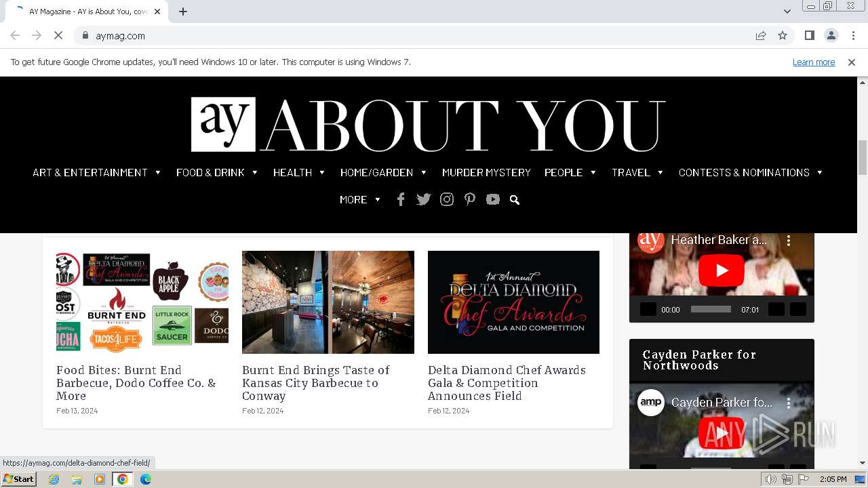Image resolution: width=868 pixels, height=488 pixels.
Task: Expand the People menu
Action: coord(570,172)
